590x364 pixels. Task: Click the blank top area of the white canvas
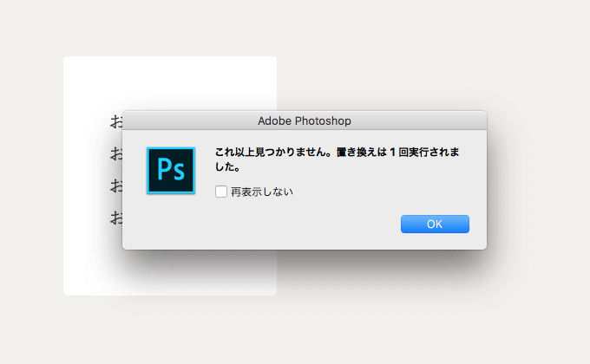pos(170,82)
